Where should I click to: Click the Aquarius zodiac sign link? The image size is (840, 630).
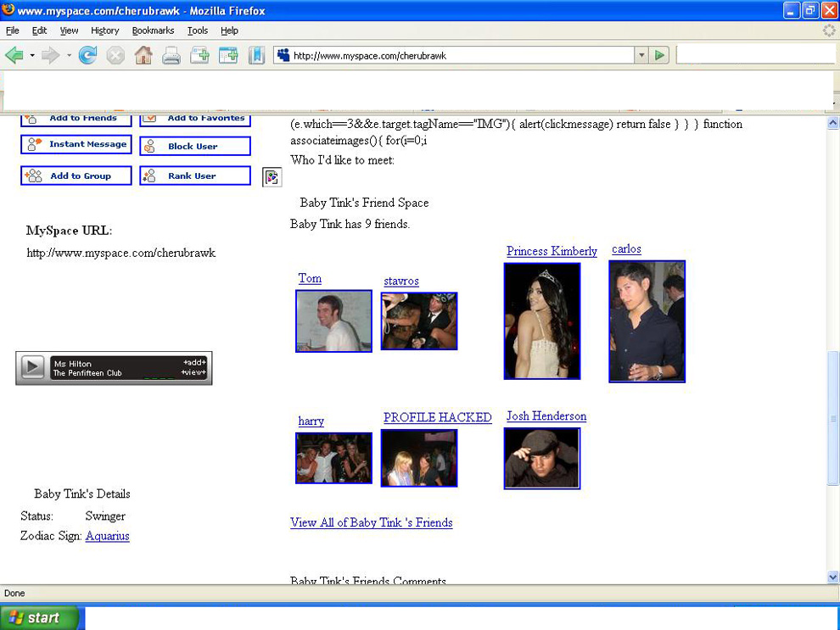point(107,536)
